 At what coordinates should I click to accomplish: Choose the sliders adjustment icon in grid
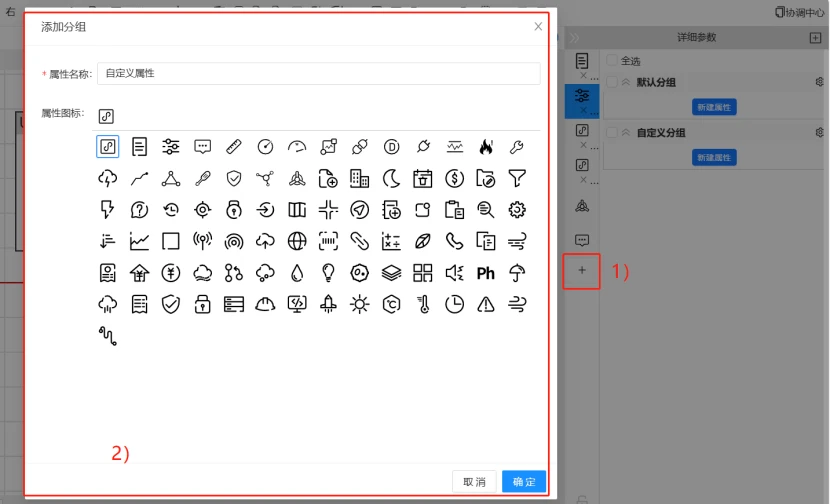tap(170, 147)
